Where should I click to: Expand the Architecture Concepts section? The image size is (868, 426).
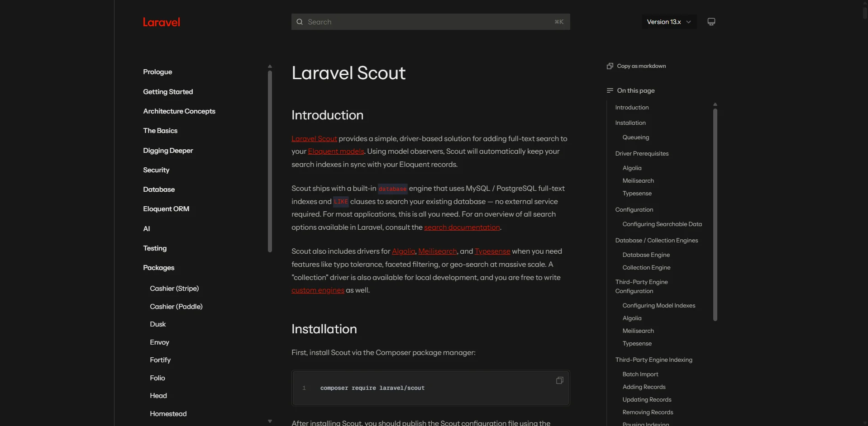pyautogui.click(x=179, y=111)
